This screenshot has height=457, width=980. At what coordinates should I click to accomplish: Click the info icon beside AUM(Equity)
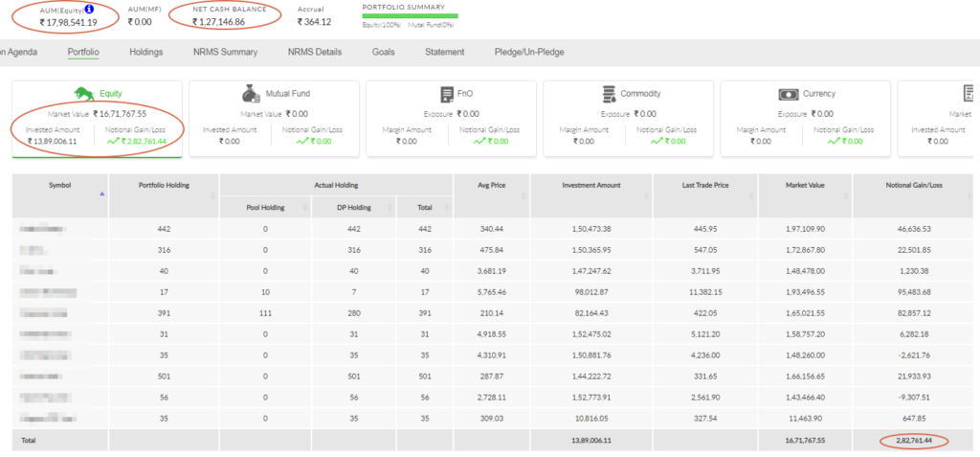pos(89,10)
